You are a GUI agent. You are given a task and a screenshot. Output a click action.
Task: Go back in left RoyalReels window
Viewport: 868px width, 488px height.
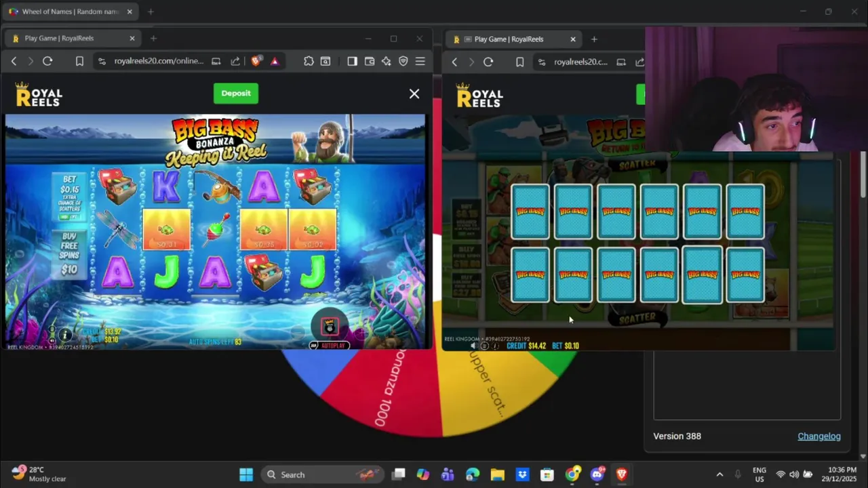[x=14, y=61]
